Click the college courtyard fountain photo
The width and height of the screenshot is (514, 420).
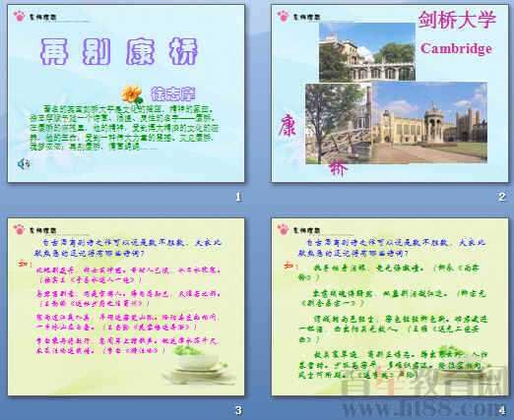click(429, 122)
